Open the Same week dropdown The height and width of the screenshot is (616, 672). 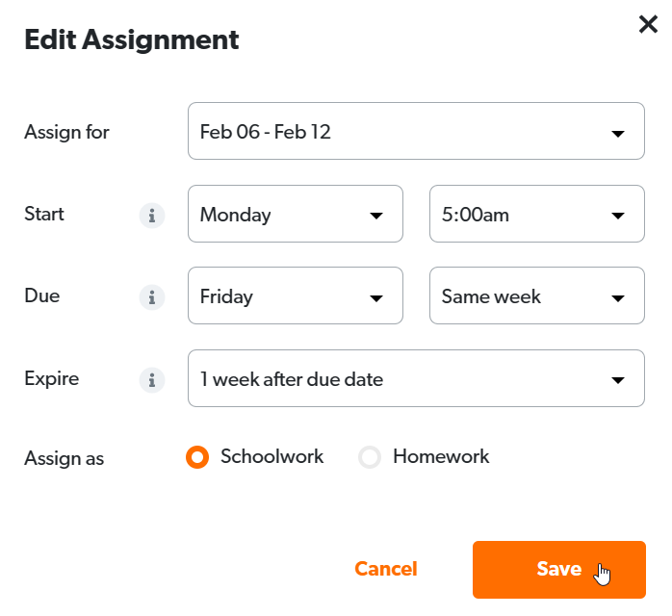pos(536,296)
